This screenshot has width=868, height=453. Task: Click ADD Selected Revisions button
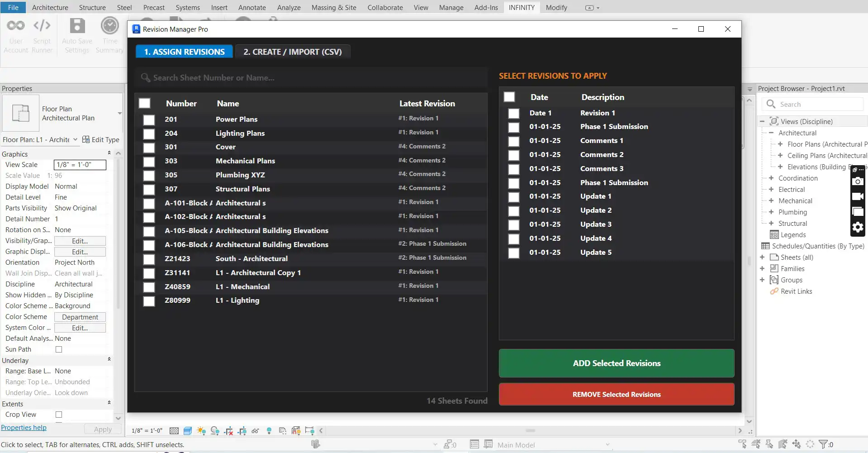(x=616, y=363)
